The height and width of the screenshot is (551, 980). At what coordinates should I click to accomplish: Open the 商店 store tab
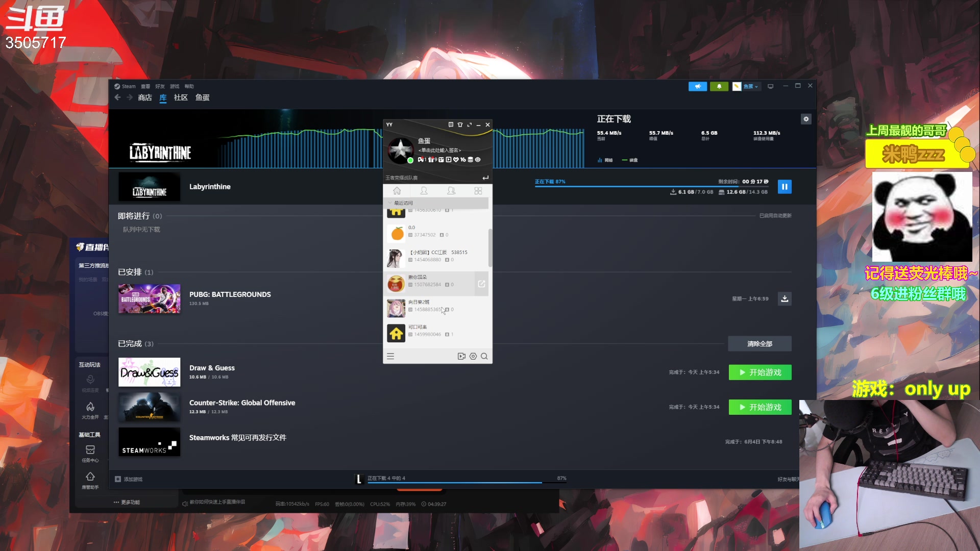click(x=145, y=97)
